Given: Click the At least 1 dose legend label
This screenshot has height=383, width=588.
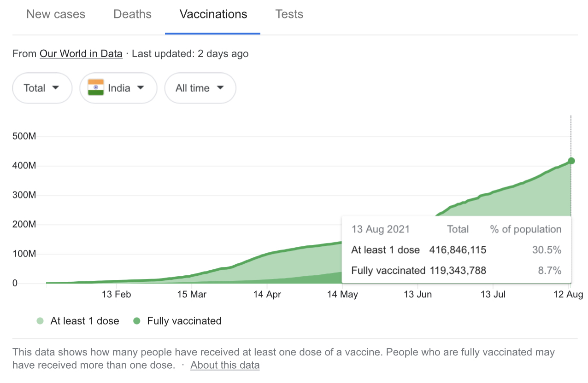Looking at the screenshot, I should coord(85,321).
